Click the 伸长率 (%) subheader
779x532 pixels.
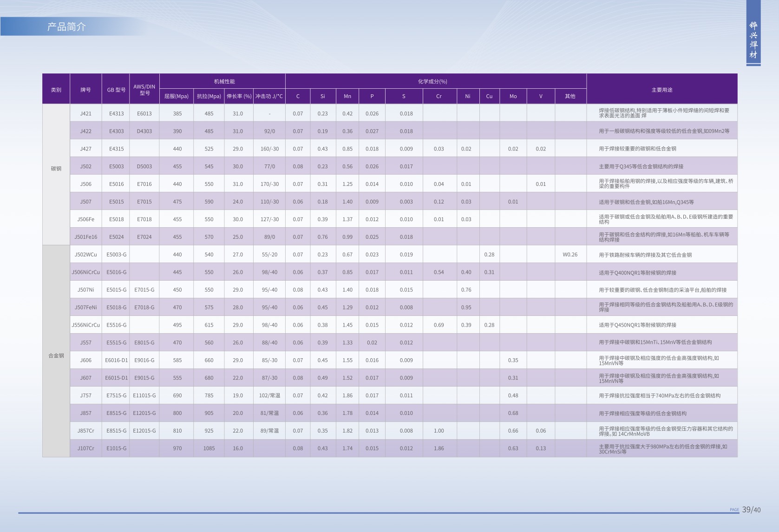[239, 96]
